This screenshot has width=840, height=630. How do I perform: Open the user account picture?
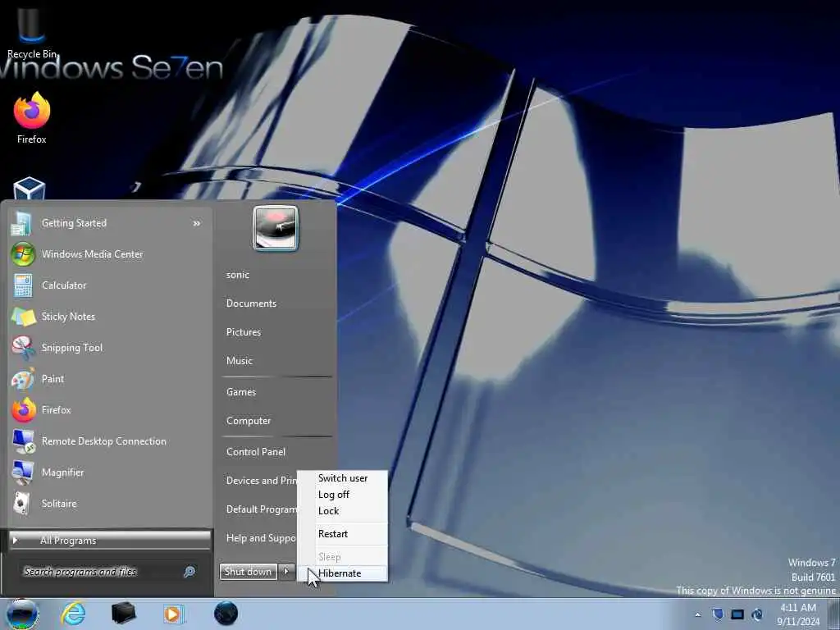click(276, 228)
